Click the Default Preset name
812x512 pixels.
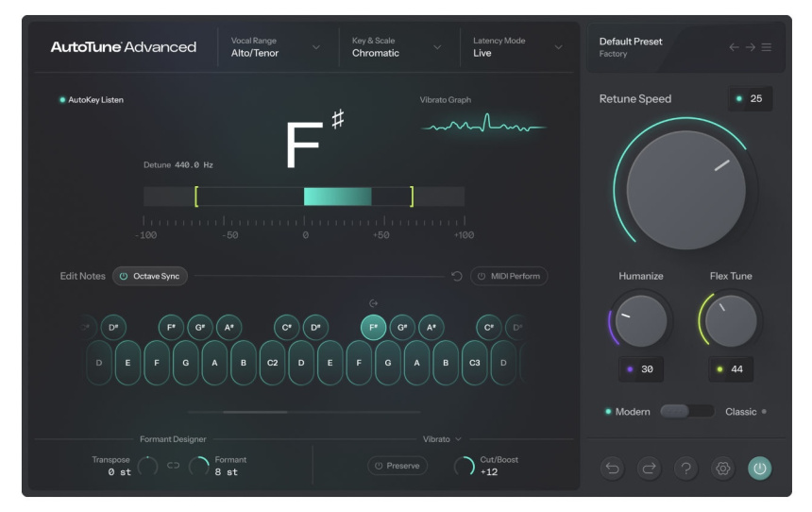click(631, 42)
